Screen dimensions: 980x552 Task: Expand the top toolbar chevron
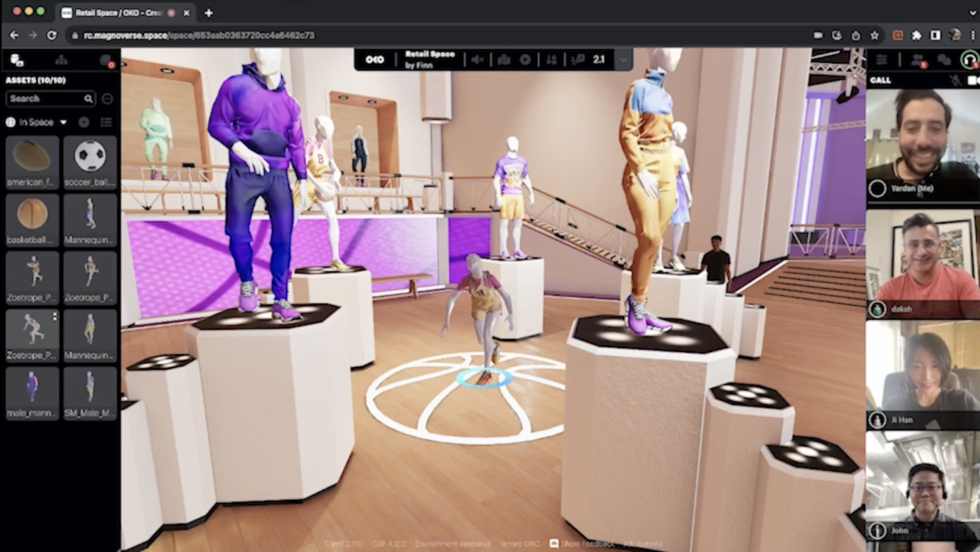pyautogui.click(x=623, y=60)
